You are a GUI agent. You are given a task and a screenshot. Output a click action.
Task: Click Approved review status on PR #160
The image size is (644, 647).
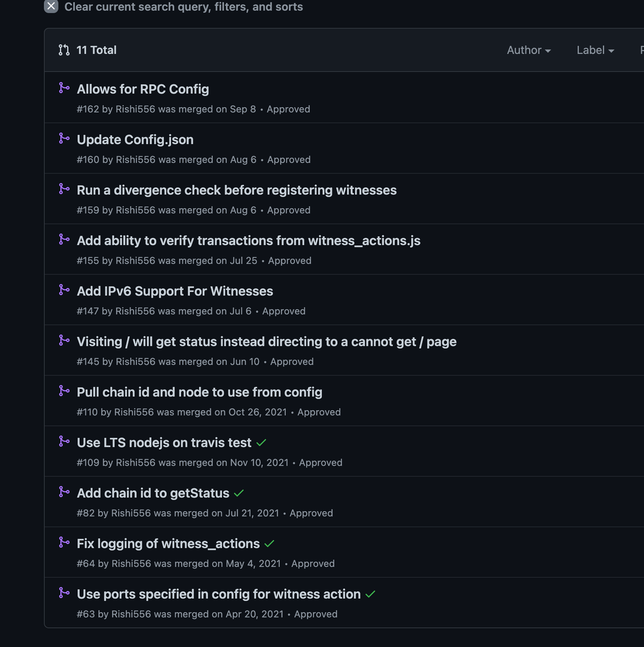point(289,160)
